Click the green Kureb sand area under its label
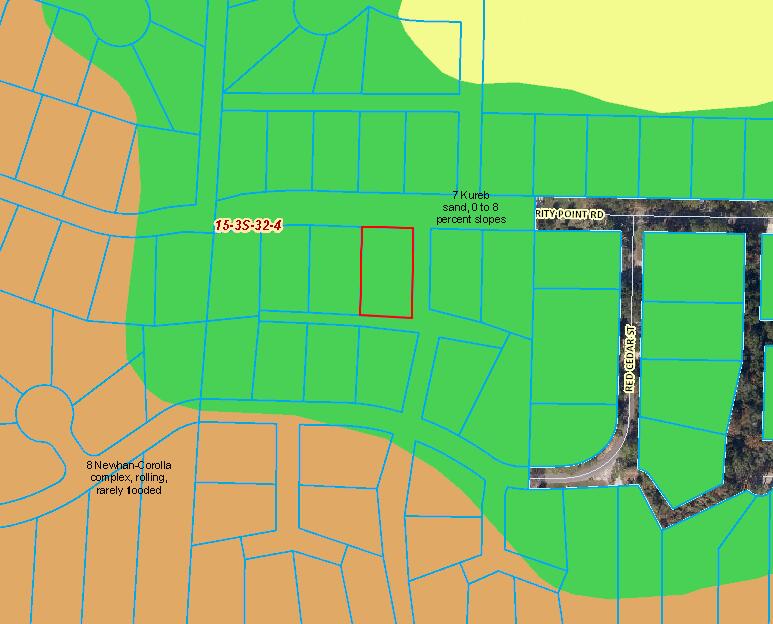This screenshot has height=624, width=773. [x=470, y=245]
